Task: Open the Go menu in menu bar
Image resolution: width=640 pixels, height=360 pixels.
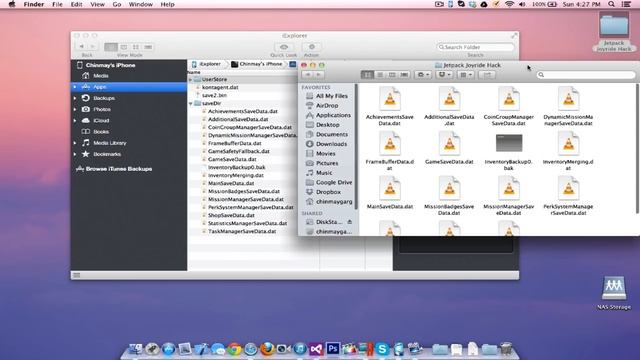Action: [x=117, y=4]
